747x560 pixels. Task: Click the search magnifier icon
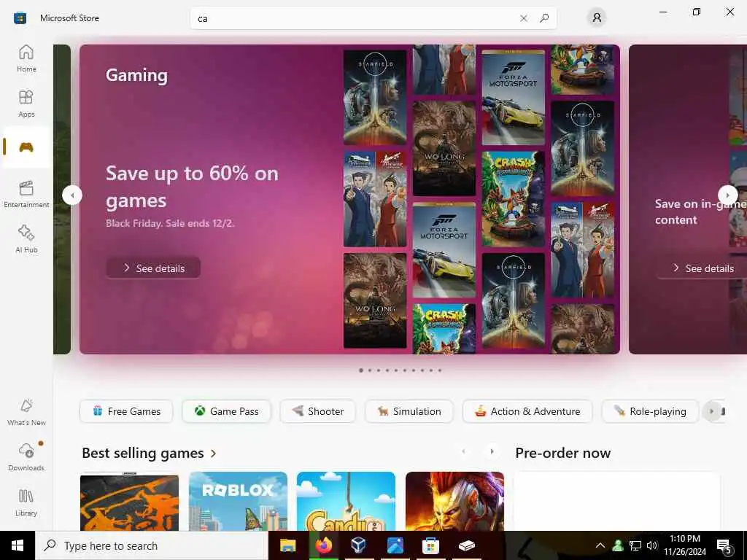[544, 18]
